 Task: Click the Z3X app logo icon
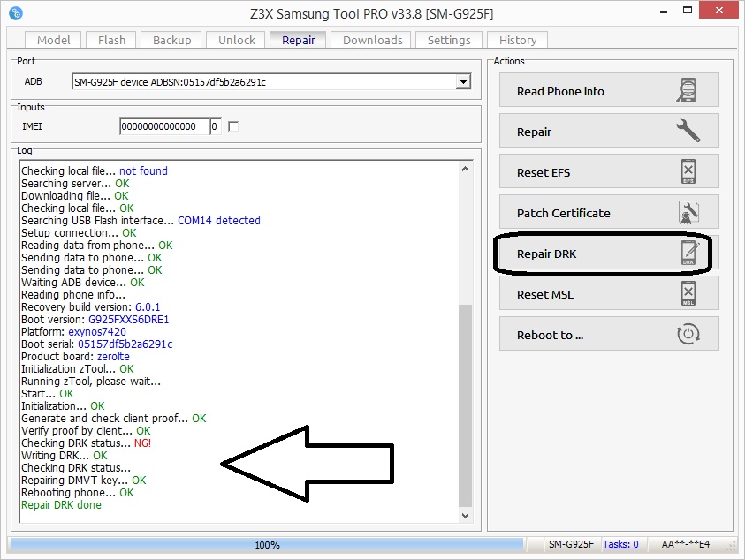(16, 13)
